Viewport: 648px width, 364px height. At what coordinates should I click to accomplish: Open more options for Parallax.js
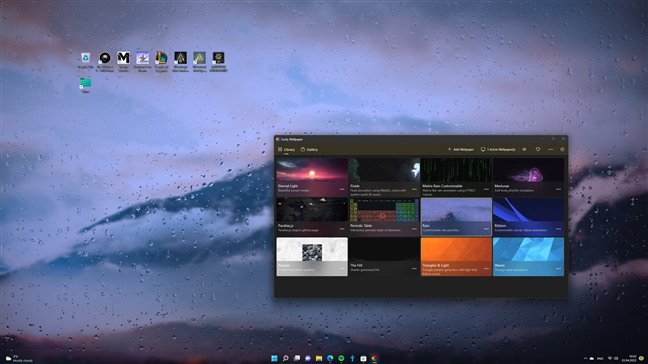click(342, 229)
